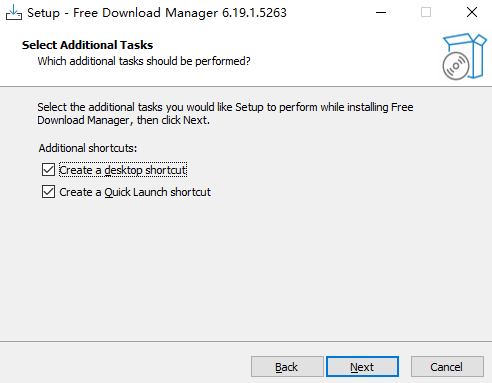Image resolution: width=492 pixels, height=383 pixels.
Task: Cancel the Free Download Manager setup
Action: tap(447, 367)
